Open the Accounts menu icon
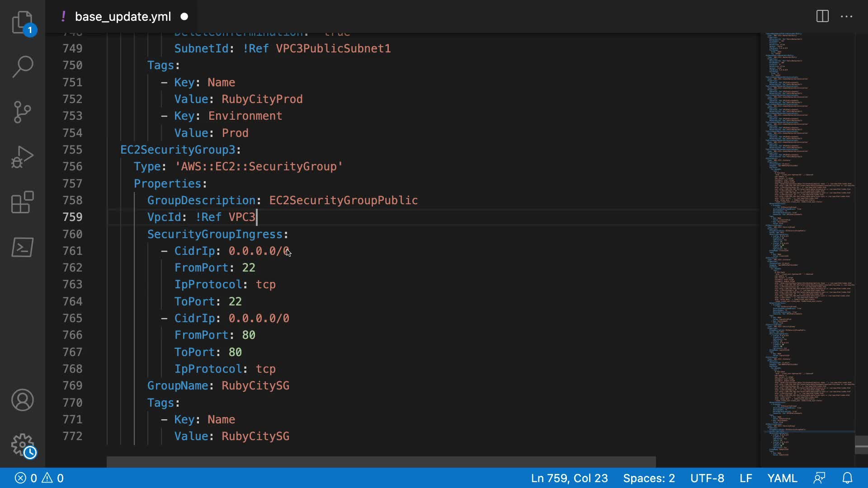 [22, 400]
